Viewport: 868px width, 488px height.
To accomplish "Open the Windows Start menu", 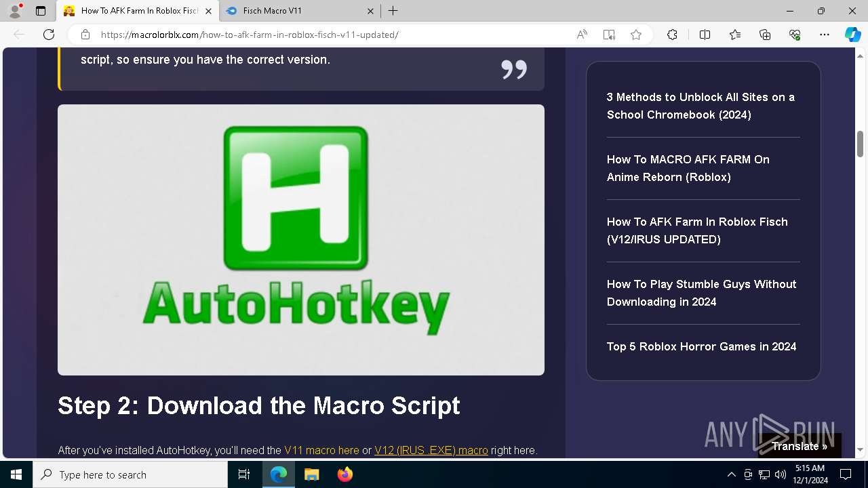I will [x=16, y=474].
